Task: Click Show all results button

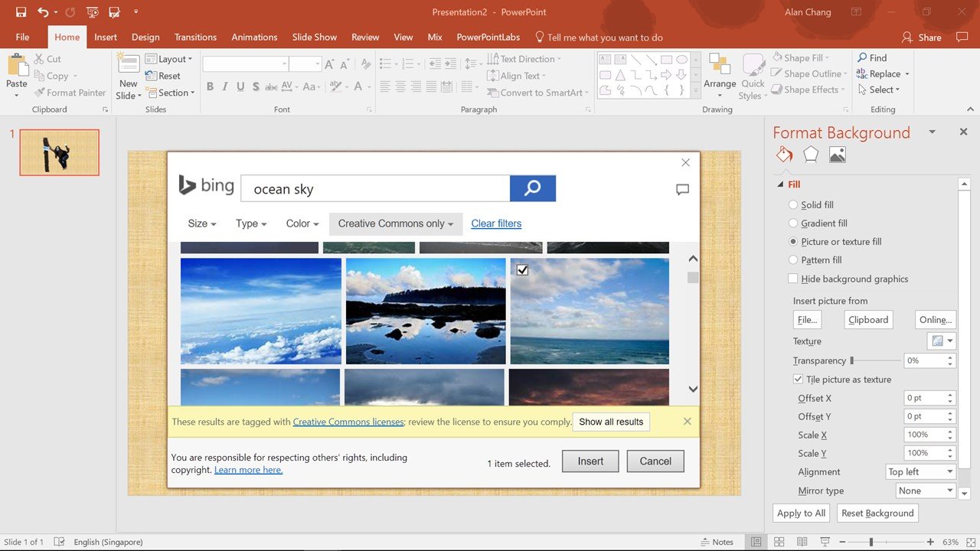Action: 611,422
